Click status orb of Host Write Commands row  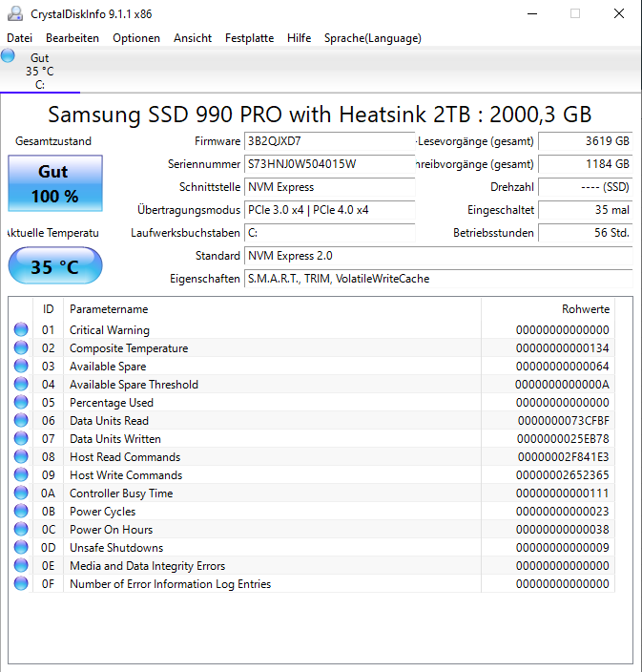(x=21, y=474)
